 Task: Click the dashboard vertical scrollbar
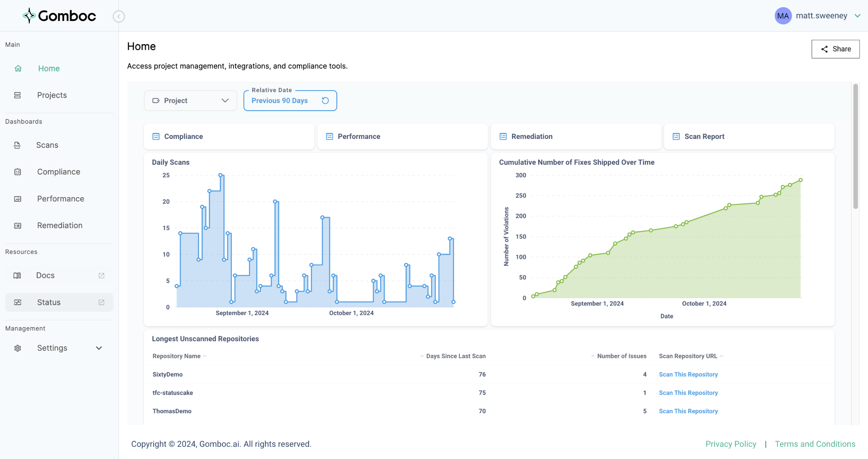coord(855,146)
